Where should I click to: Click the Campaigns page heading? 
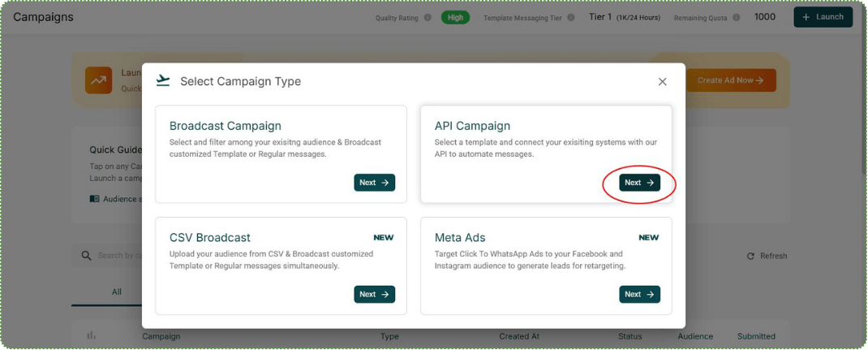(43, 17)
